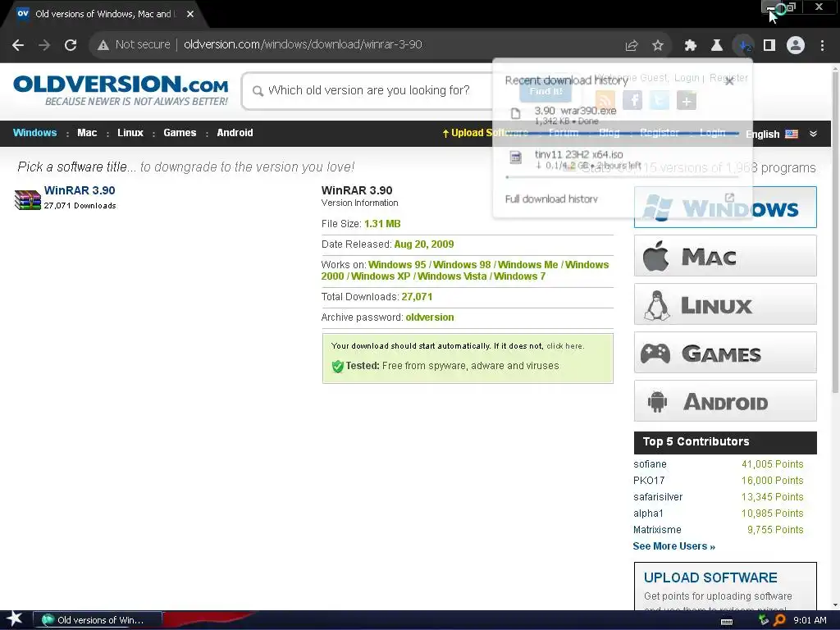Open the Games category banner
The image size is (840, 630).
[x=725, y=353]
